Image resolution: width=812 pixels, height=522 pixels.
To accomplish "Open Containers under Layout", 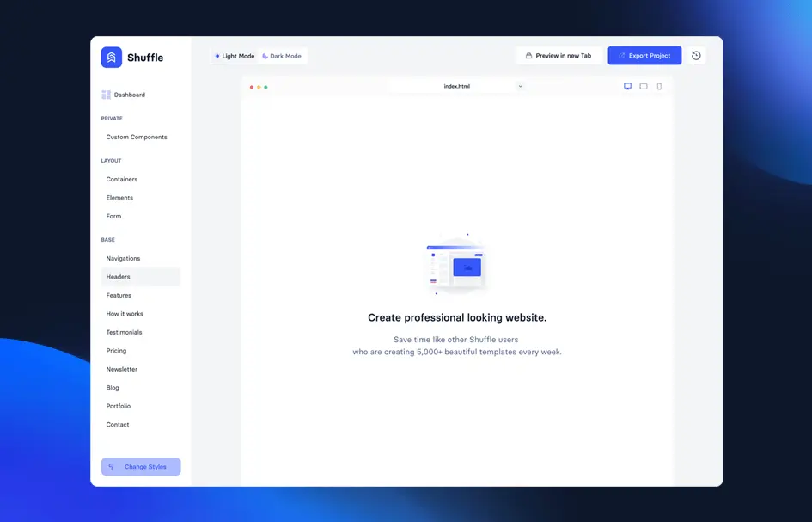I will (122, 179).
